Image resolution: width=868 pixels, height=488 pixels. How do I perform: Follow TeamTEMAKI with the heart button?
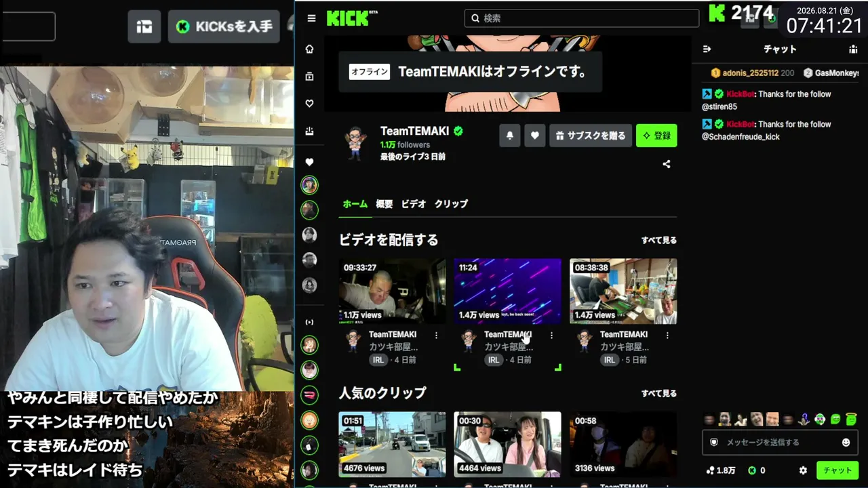tap(534, 136)
